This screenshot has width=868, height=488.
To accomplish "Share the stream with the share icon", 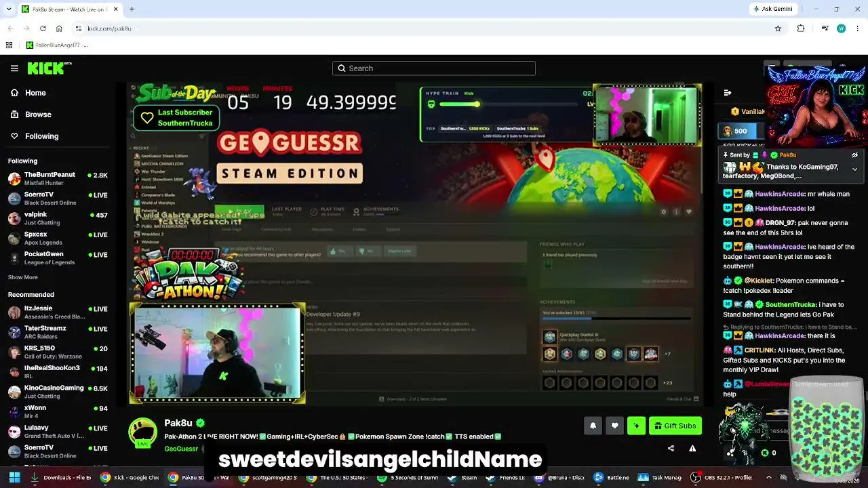I will coord(671,448).
